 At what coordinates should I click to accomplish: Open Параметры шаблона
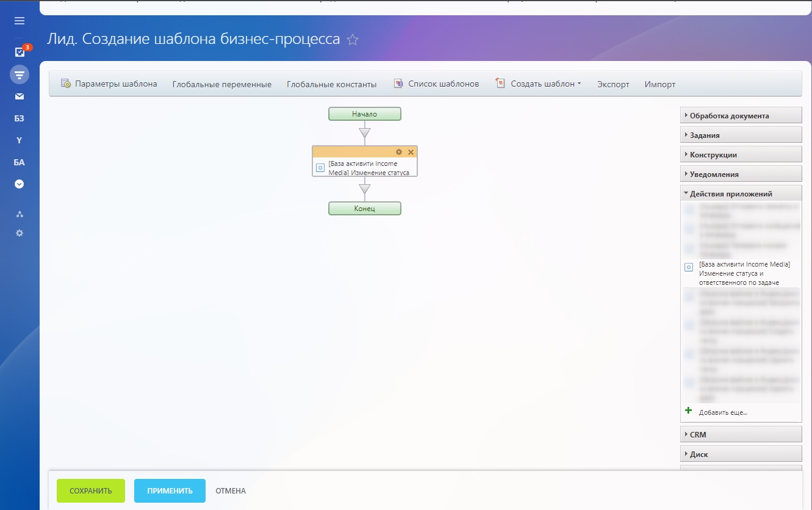click(x=109, y=84)
